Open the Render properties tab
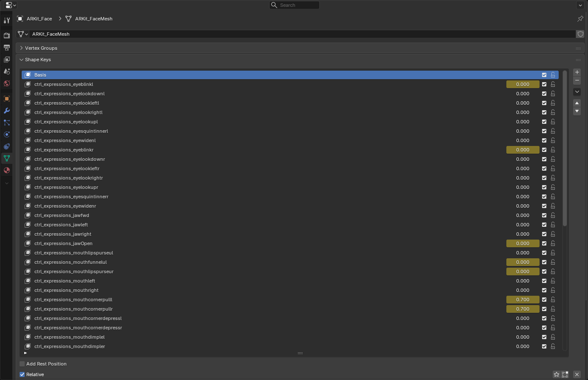 (x=6, y=36)
